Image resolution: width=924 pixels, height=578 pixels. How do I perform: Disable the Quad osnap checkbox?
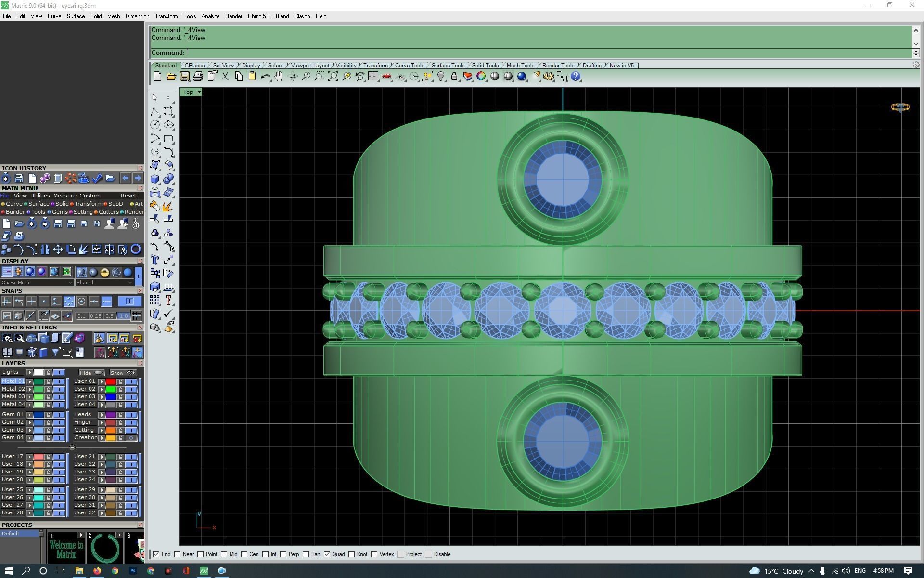tap(327, 554)
